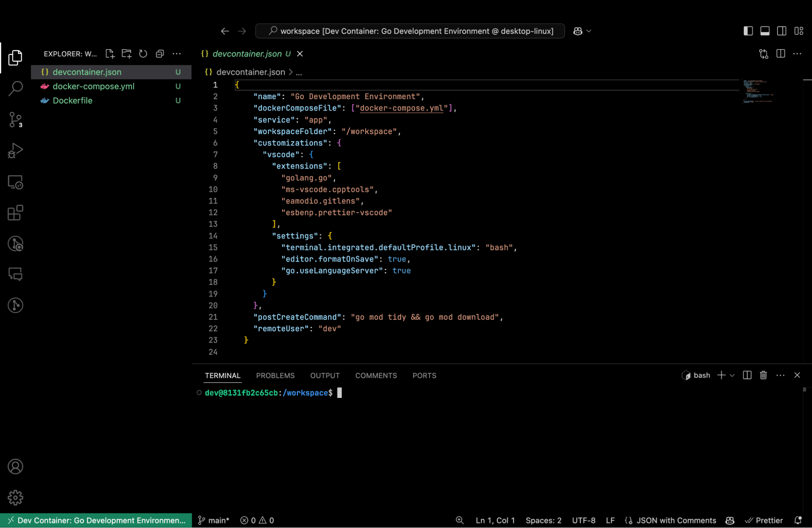This screenshot has width=812, height=528.
Task: Open the Search view
Action: click(15, 88)
